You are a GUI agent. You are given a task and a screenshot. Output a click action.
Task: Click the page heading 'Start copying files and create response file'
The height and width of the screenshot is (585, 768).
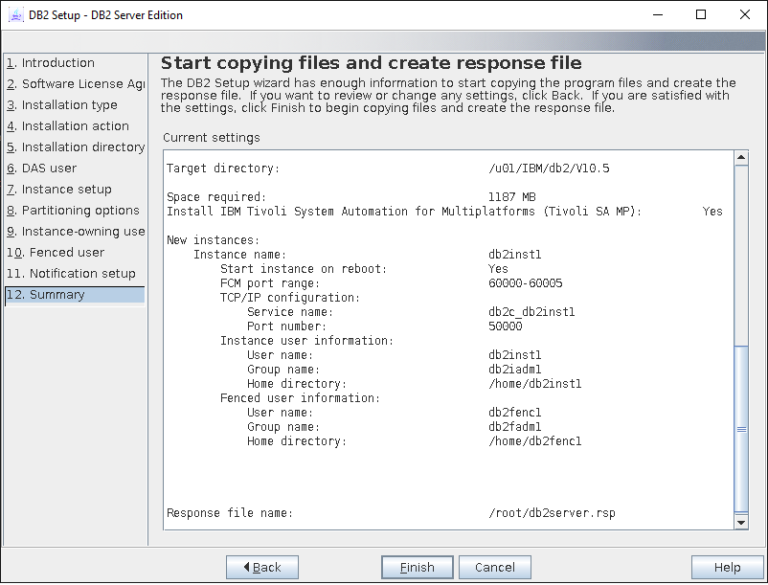[371, 63]
